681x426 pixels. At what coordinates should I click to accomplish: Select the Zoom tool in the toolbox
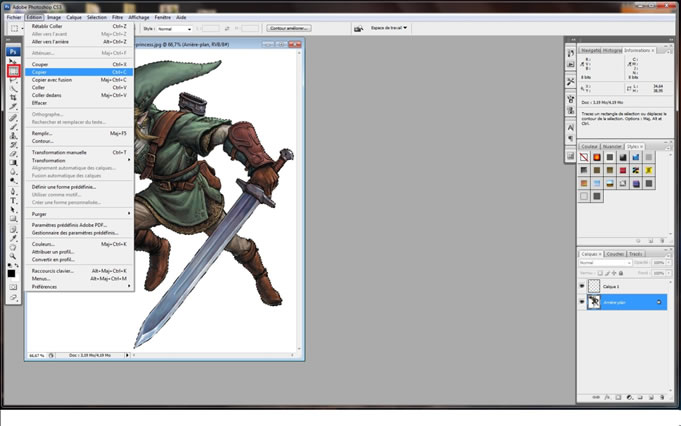coord(13,256)
